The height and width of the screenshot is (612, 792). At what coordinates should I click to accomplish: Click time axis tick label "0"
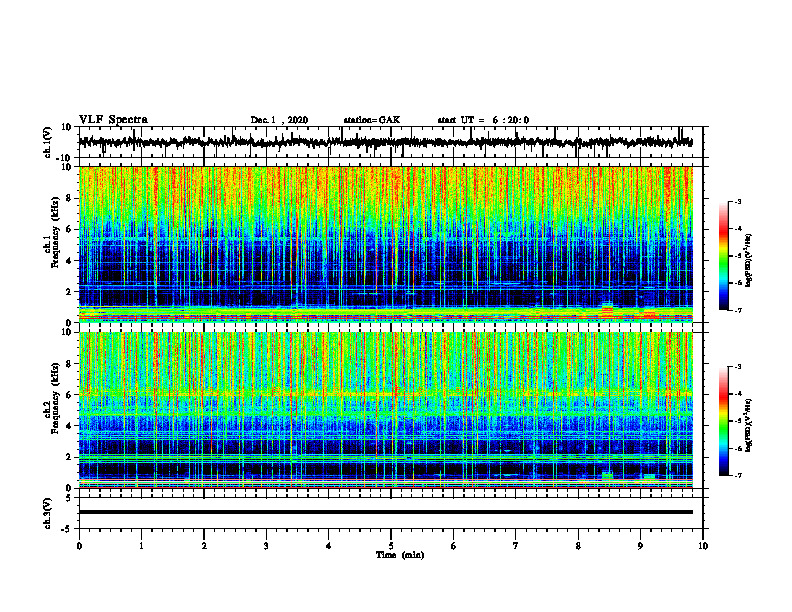(79, 546)
